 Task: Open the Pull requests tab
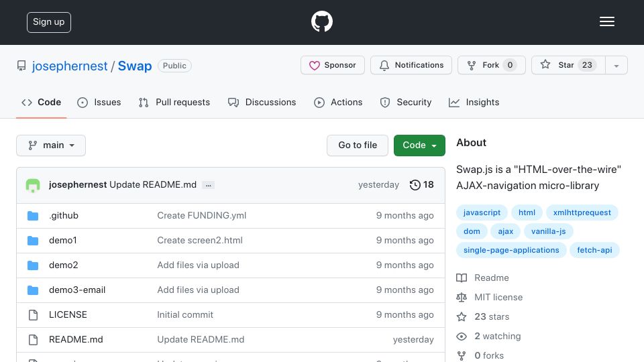(x=174, y=102)
